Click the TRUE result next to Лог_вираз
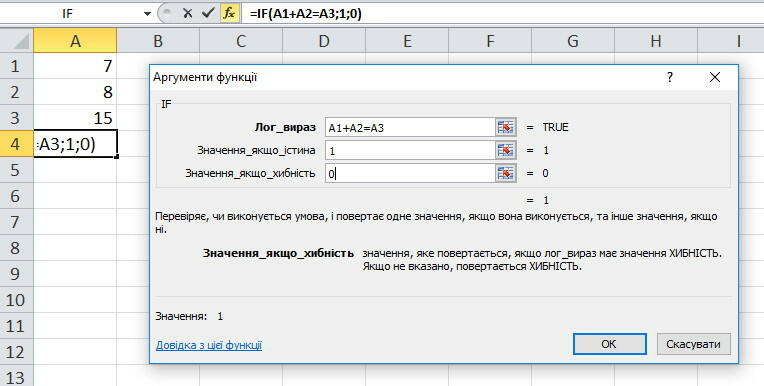The height and width of the screenshot is (386, 764). coord(555,127)
